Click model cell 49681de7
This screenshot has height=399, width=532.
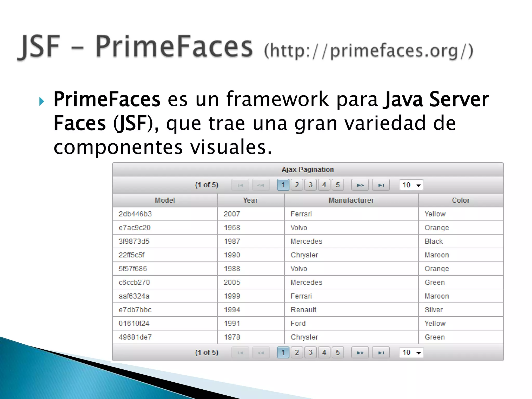[165, 337]
